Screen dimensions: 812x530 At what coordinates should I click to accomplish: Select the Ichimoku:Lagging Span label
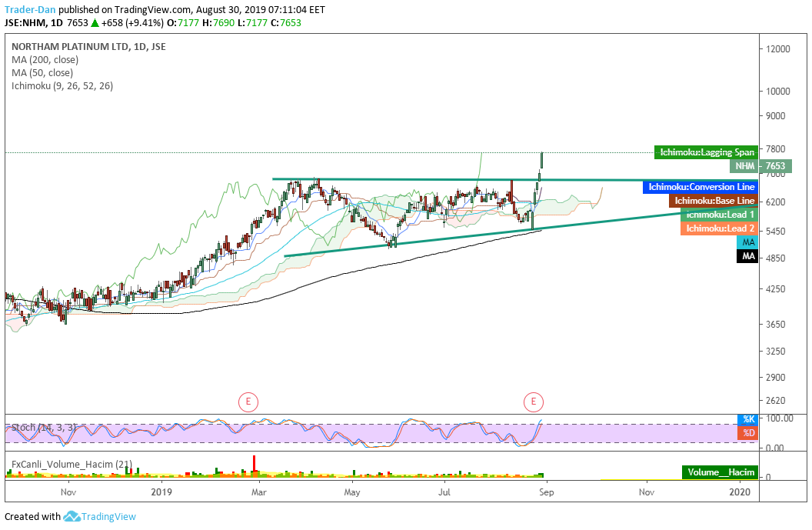tap(706, 152)
